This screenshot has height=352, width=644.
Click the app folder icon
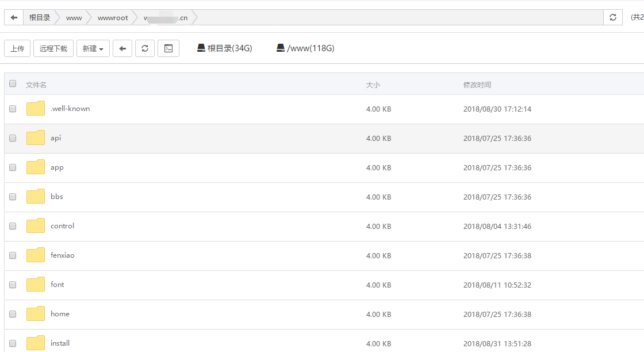coord(36,167)
